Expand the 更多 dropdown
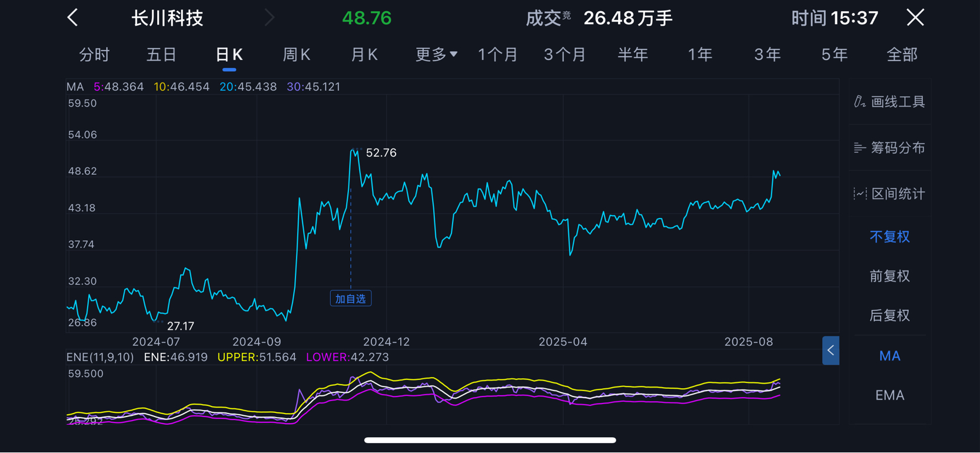Screen dimensions: 980x453 tap(436, 55)
